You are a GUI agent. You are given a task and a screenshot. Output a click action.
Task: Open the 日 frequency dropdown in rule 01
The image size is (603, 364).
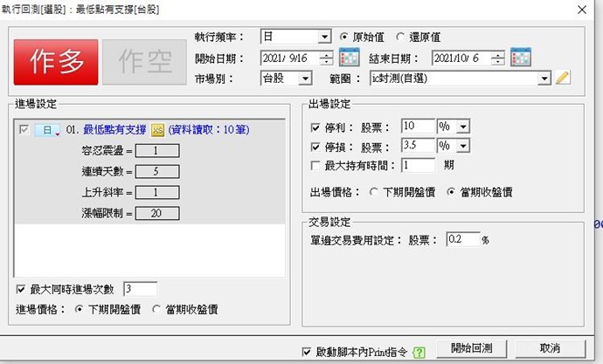pos(47,130)
